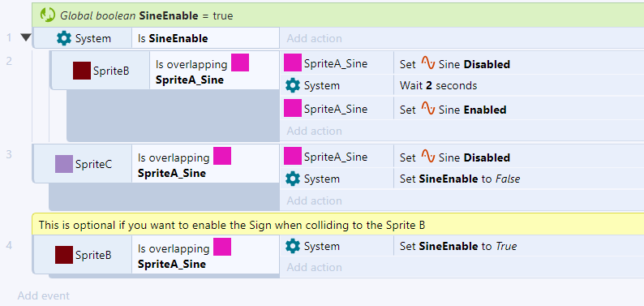
Task: Click Add action in event 4
Action: 314,267
